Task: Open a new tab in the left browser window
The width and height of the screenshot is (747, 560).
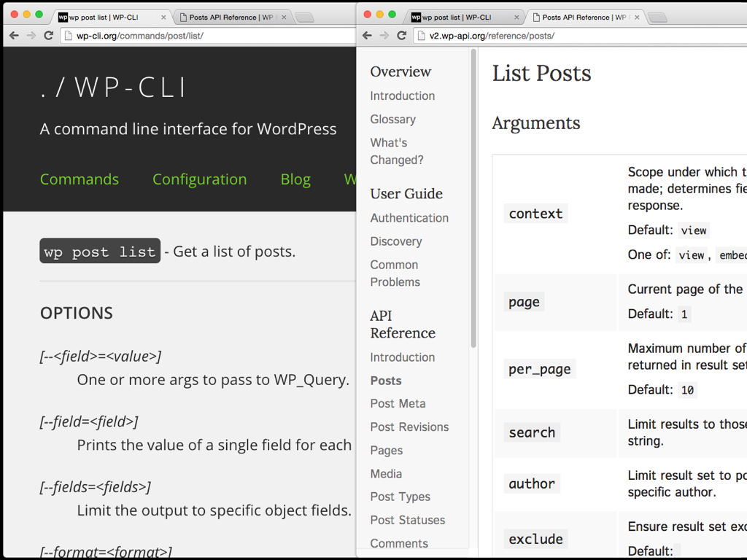Action: (x=304, y=17)
